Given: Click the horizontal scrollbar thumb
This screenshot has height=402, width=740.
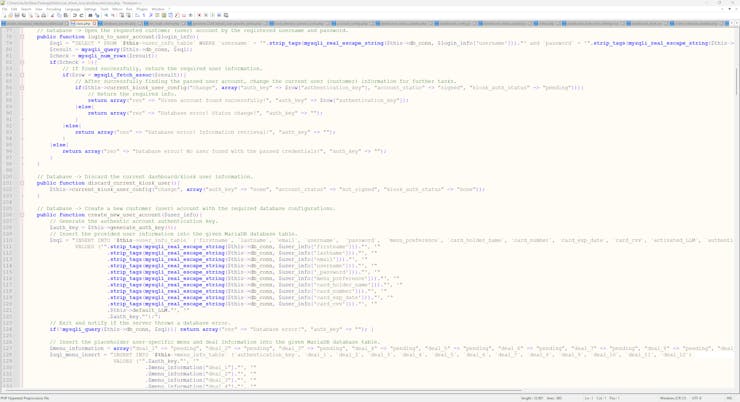Looking at the screenshot, I should [x=263, y=391].
